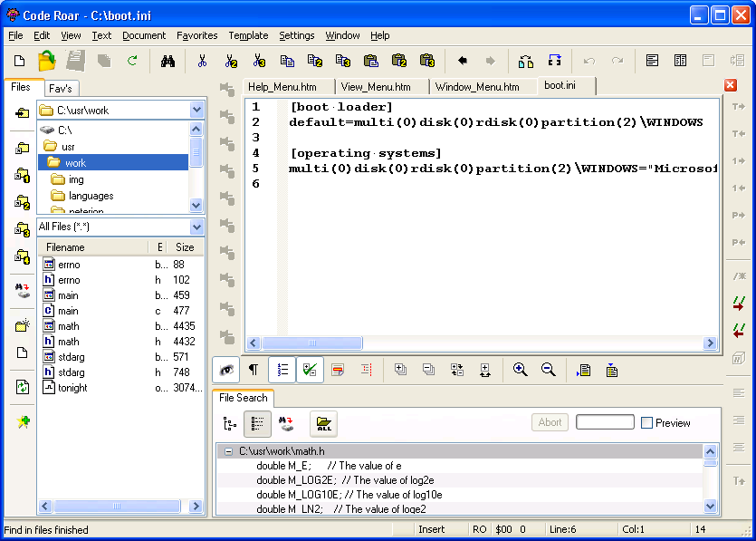Collapse the C:\usr\work\math.h results node
Viewport: 756px width, 541px height.
(x=229, y=450)
